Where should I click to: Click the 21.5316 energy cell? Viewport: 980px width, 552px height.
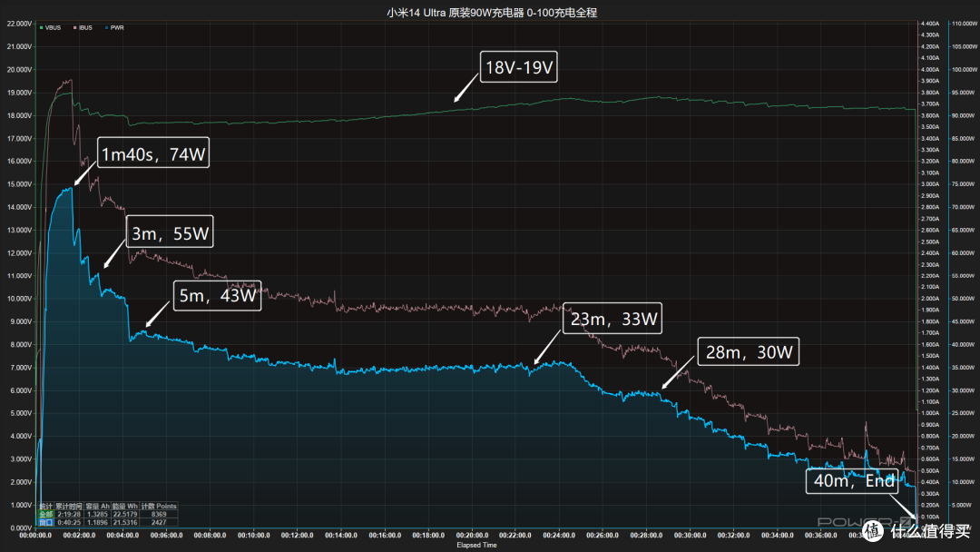coord(125,522)
